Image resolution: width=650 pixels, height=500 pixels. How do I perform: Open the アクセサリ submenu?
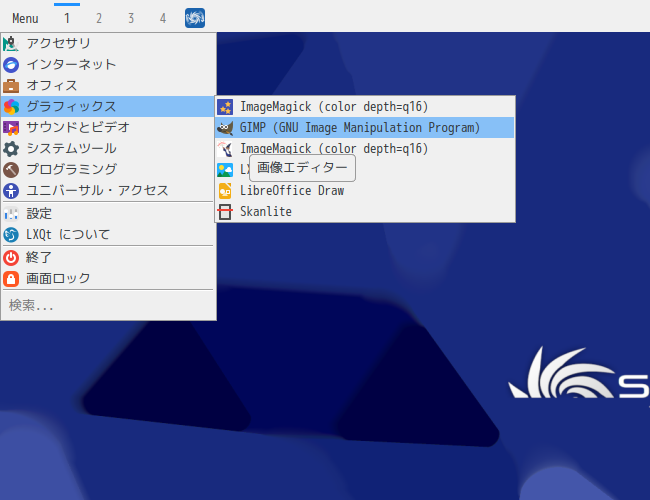108,44
